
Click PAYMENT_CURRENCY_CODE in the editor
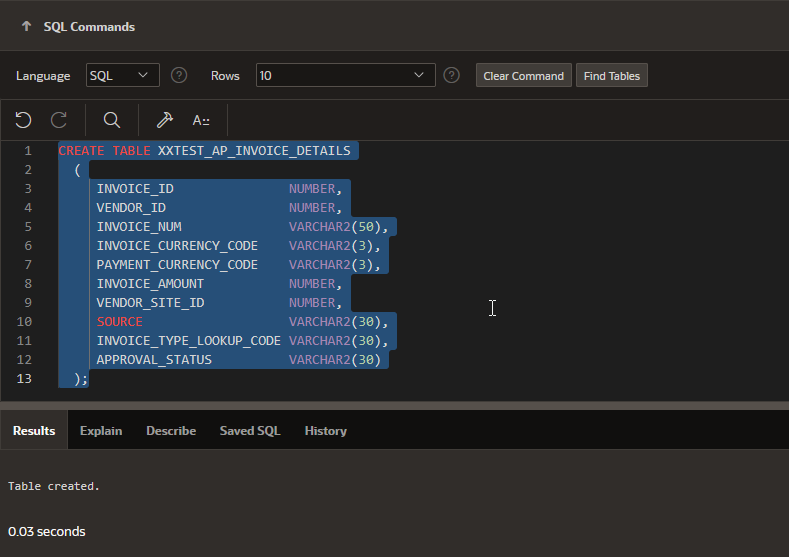pyautogui.click(x=177, y=265)
